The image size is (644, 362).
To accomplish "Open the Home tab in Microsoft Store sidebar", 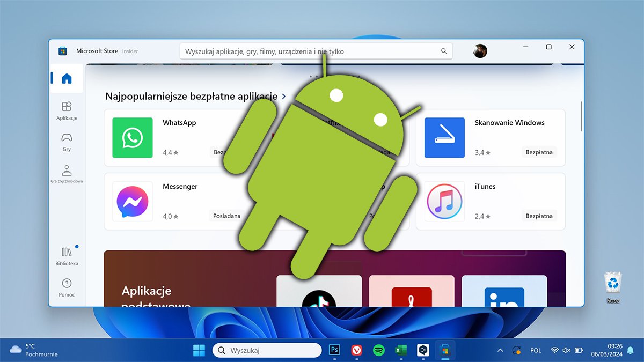I will click(x=67, y=79).
